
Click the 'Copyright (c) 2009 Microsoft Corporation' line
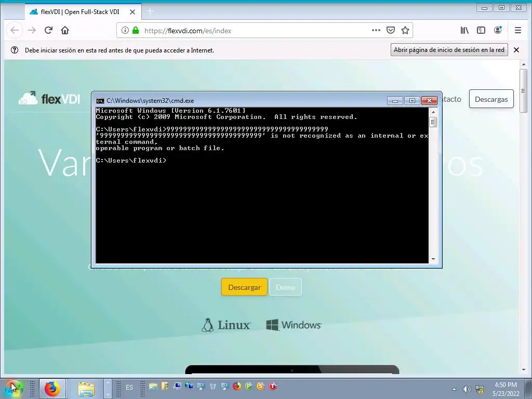click(x=227, y=117)
